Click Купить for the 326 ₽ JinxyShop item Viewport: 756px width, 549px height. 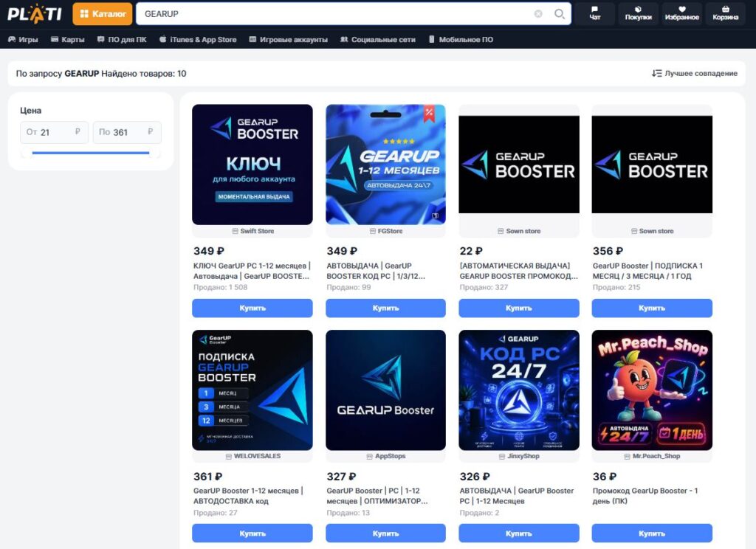tap(519, 533)
